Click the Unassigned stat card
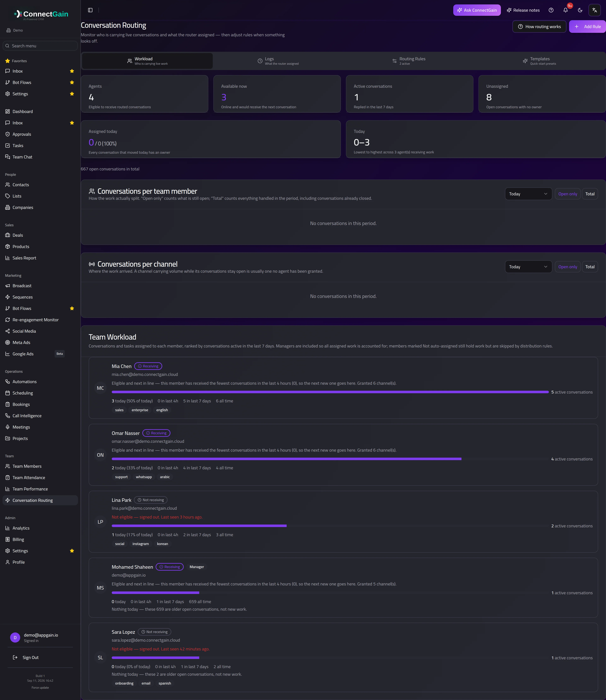606x700 pixels. pos(542,94)
